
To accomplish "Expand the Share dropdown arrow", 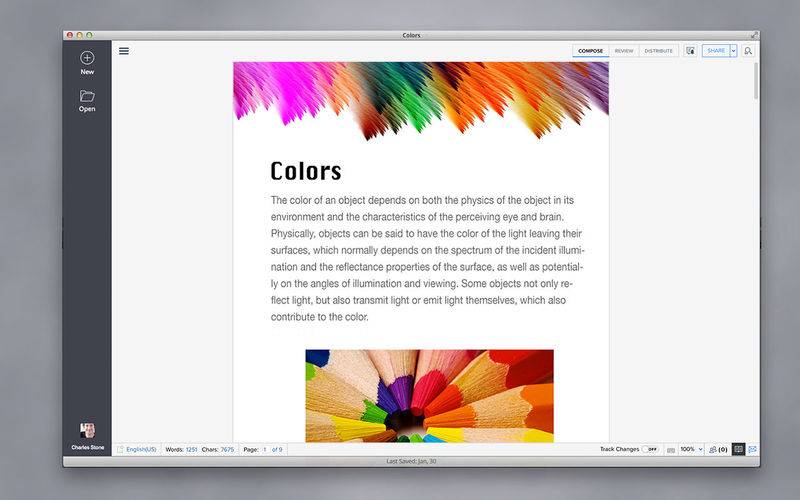I will point(734,51).
